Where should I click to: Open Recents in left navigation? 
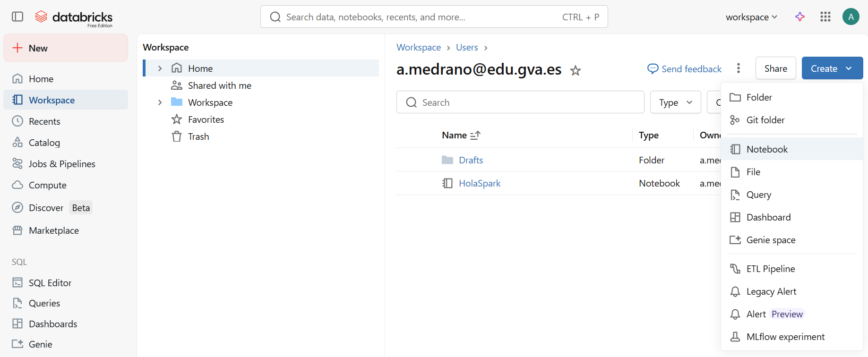click(x=66, y=121)
